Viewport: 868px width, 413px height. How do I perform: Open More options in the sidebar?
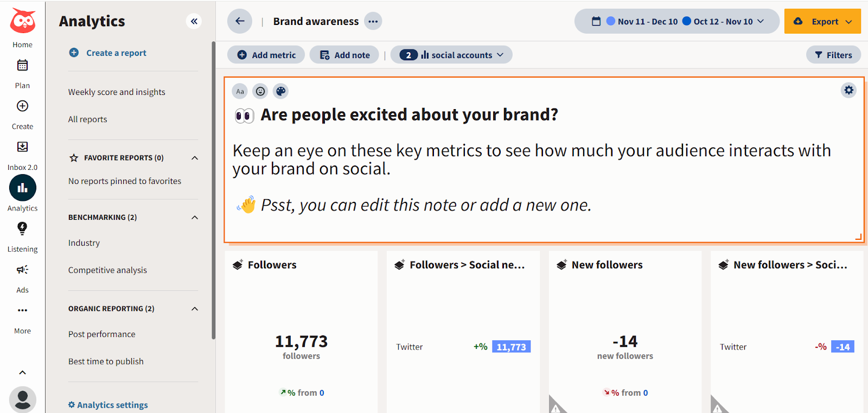[x=22, y=310]
